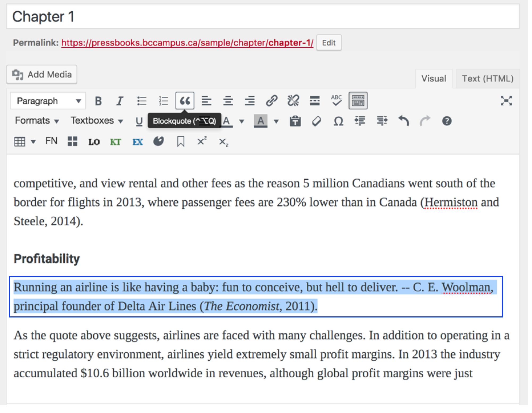
Task: Click the four-squares grid icon
Action: (72, 141)
